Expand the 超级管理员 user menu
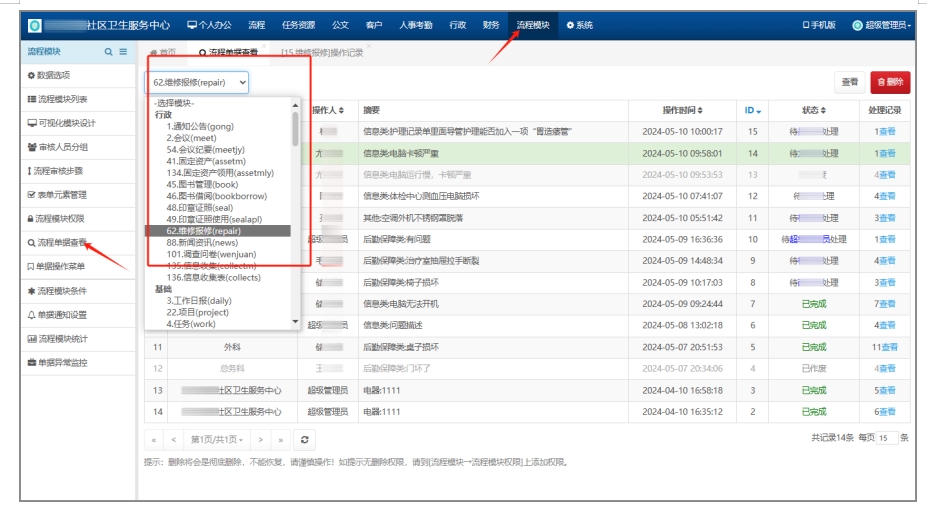Viewport: 927px width, 506px height. pyautogui.click(x=881, y=25)
